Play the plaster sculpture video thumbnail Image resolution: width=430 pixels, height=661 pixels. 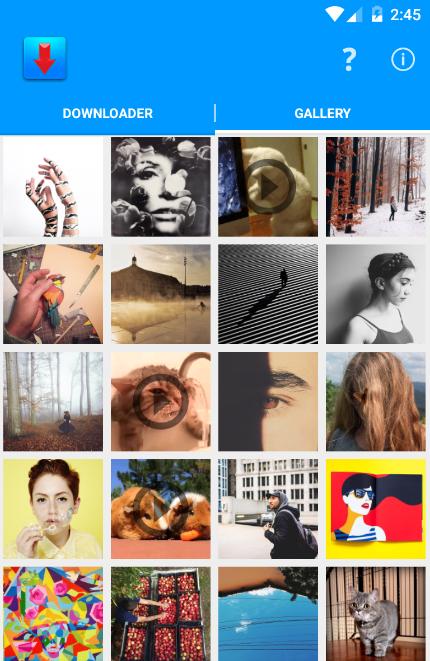[x=268, y=186]
